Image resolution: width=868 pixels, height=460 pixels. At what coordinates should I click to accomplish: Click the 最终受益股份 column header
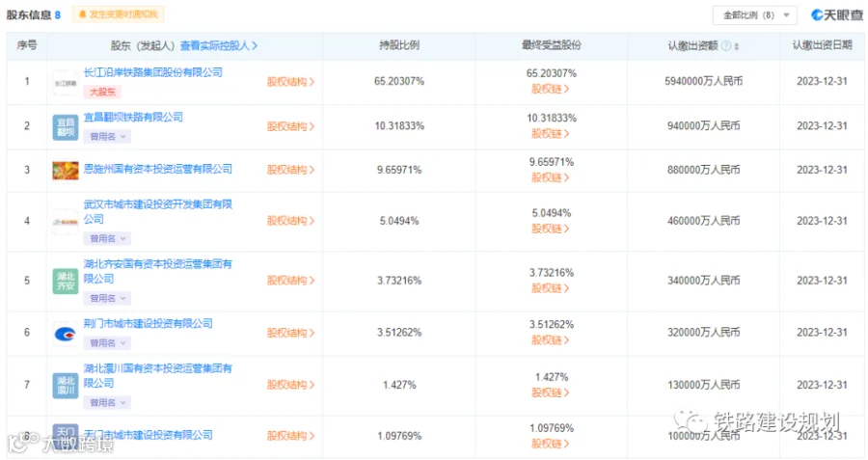click(x=552, y=45)
